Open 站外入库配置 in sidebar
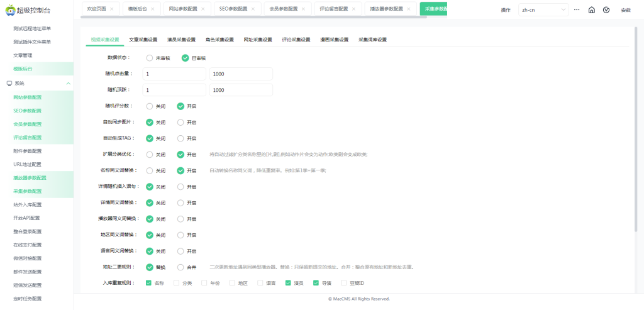Image resolution: width=644 pixels, height=310 pixels. click(x=27, y=204)
